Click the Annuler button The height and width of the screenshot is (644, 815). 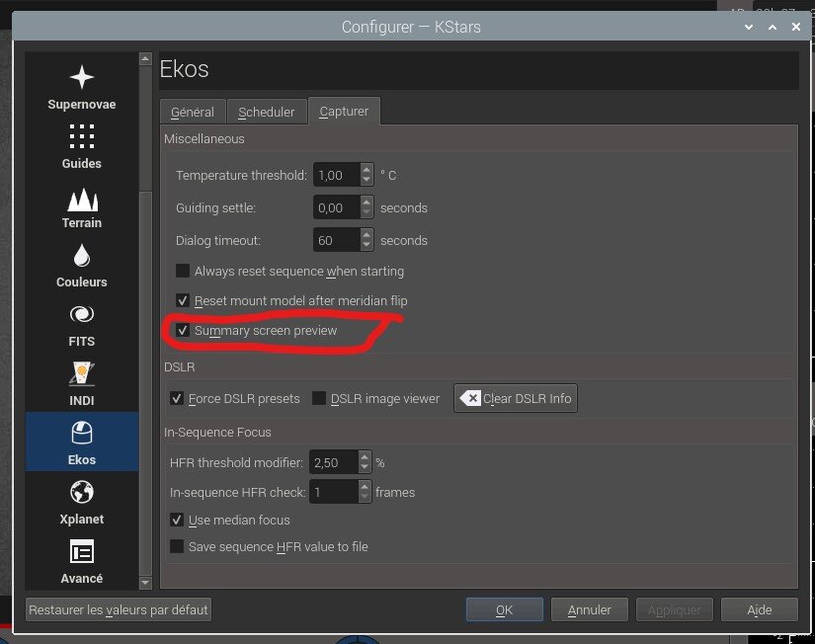(590, 609)
